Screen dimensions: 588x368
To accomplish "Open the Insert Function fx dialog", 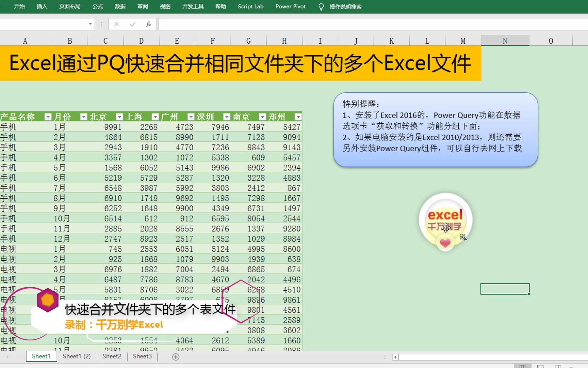I will click(x=148, y=24).
